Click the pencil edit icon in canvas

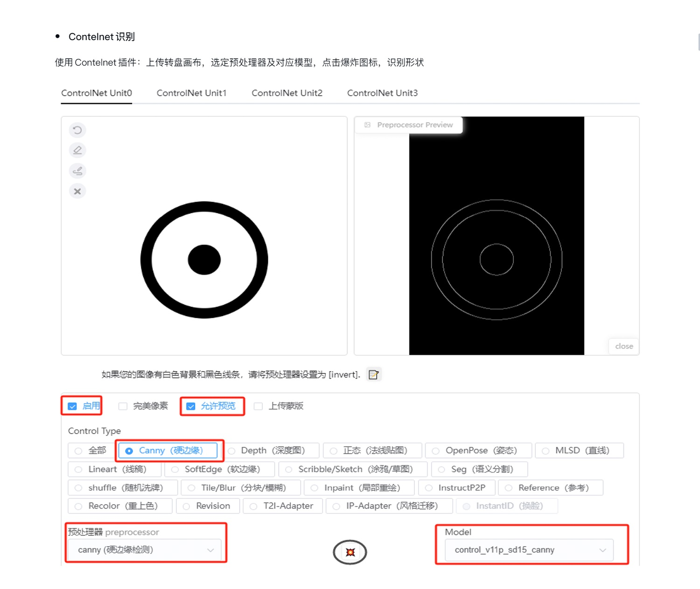(x=77, y=150)
